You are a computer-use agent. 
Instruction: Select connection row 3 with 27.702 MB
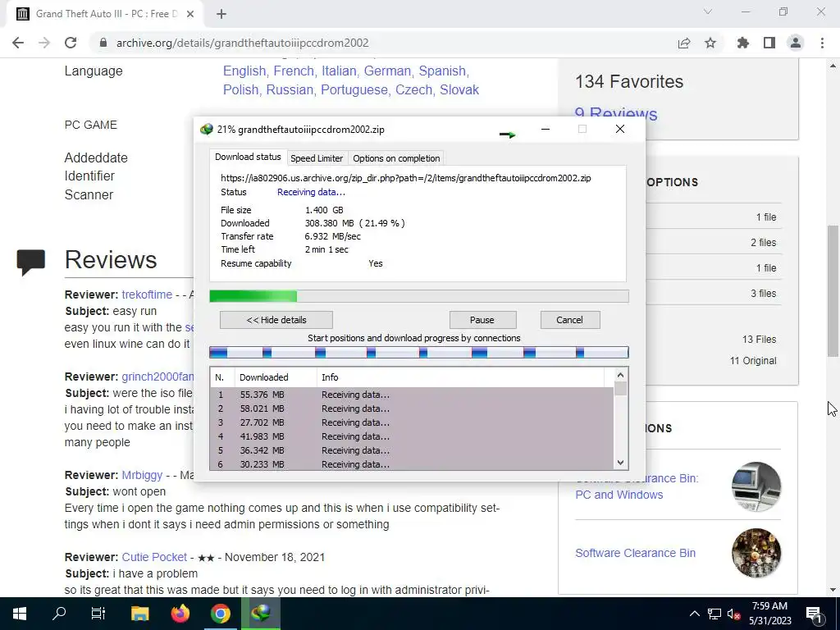pos(412,422)
